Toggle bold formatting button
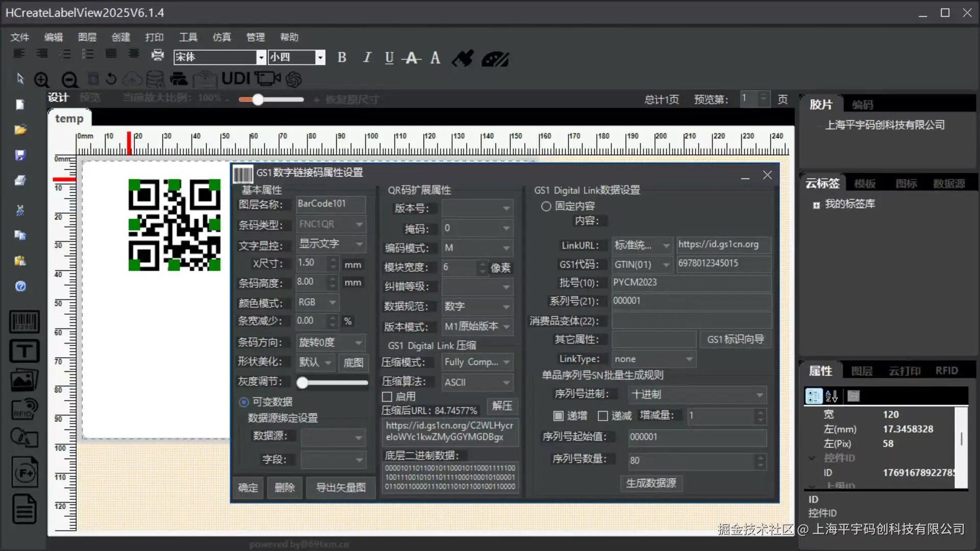 (x=342, y=58)
